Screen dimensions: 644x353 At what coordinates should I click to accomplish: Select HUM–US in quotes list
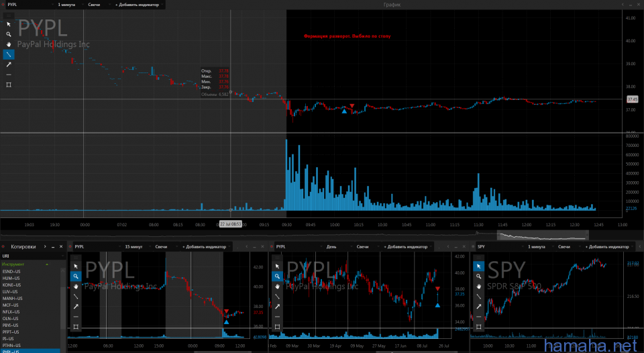[x=30, y=279]
